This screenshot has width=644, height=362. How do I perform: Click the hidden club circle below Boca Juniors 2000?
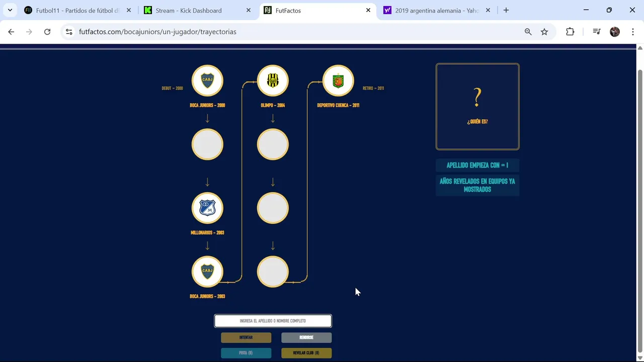207,144
